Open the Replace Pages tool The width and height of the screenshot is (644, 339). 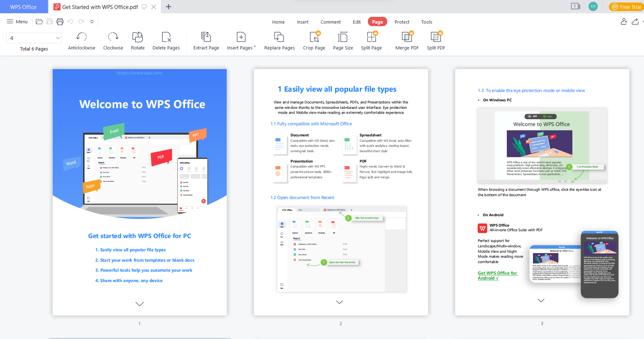point(279,40)
